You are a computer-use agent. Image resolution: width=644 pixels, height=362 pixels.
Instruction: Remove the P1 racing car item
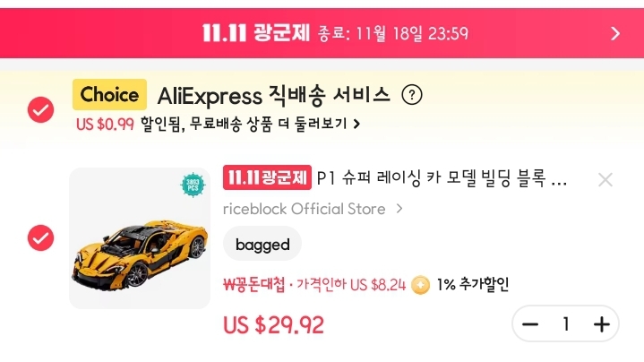click(x=605, y=180)
